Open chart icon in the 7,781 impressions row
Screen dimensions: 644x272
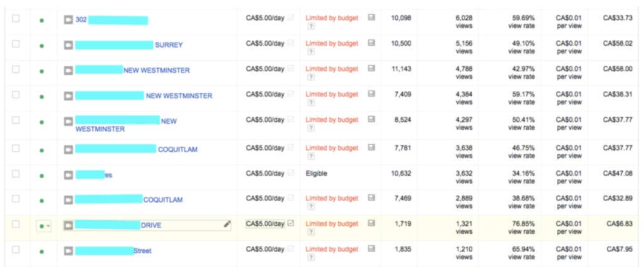(x=371, y=147)
